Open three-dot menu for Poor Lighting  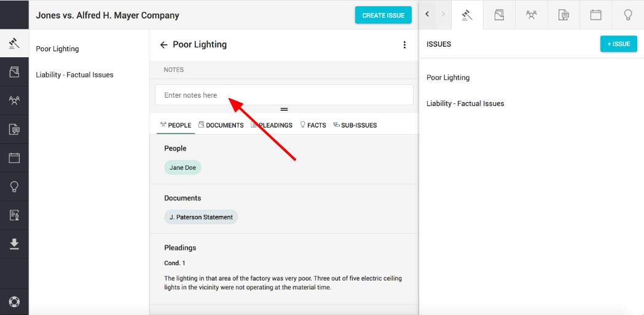404,45
